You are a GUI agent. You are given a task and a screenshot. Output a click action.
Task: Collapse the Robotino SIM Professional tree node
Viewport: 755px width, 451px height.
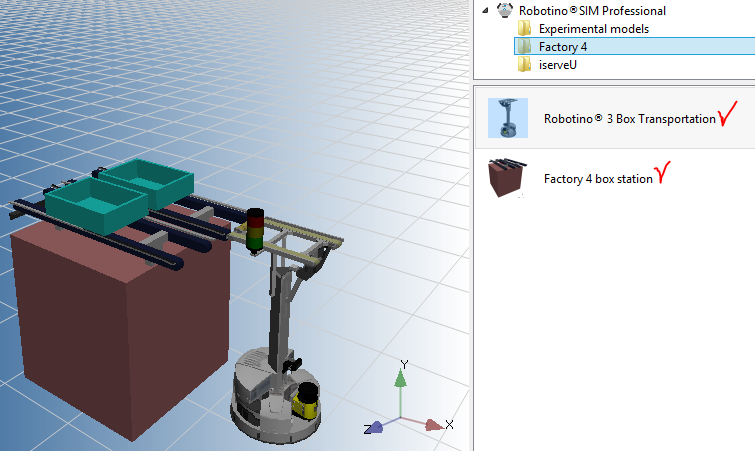[485, 10]
